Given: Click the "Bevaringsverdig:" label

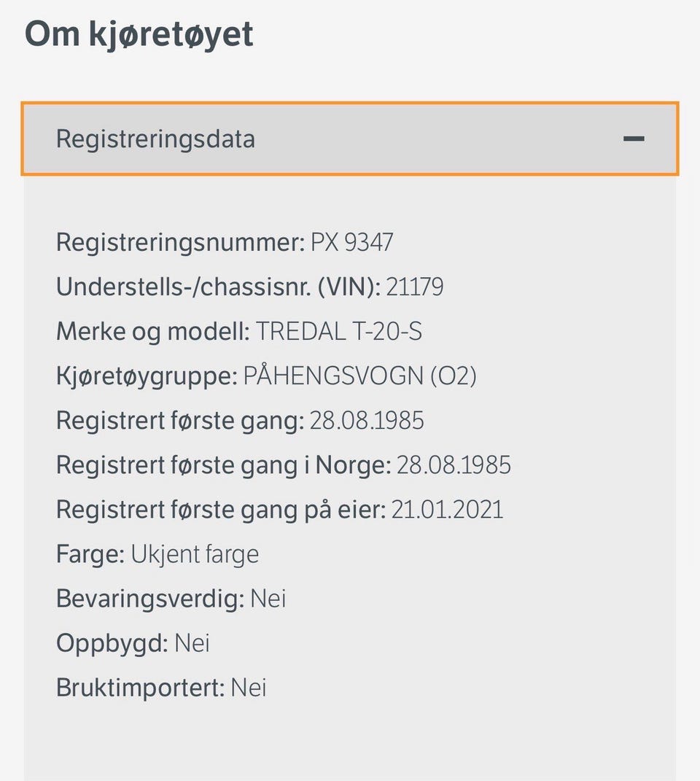Looking at the screenshot, I should pos(150,599).
